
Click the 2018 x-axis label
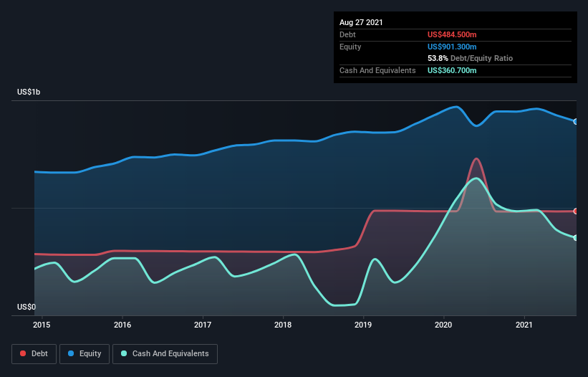coord(283,325)
